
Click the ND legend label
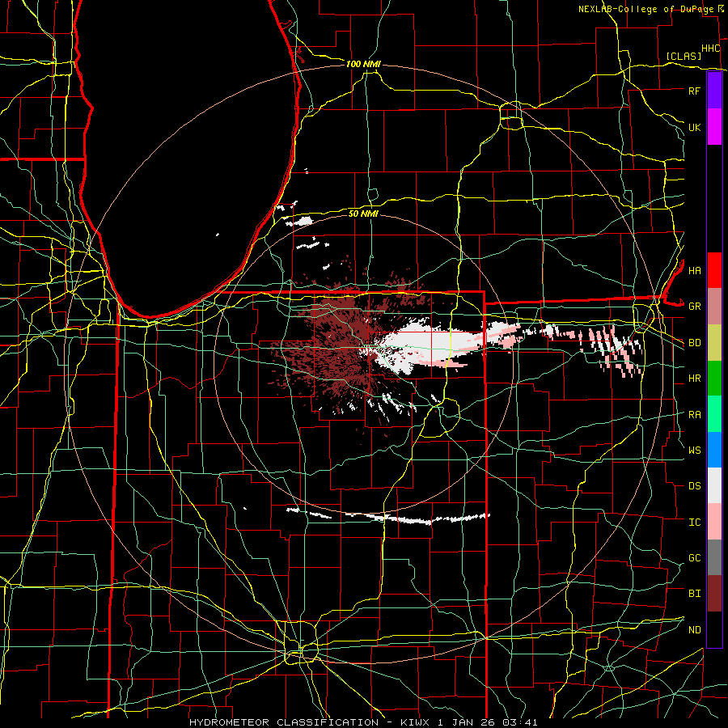tap(694, 630)
